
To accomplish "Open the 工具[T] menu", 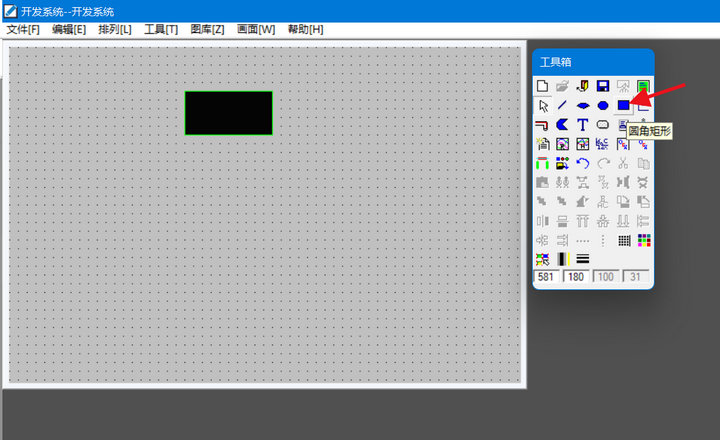I will [161, 30].
